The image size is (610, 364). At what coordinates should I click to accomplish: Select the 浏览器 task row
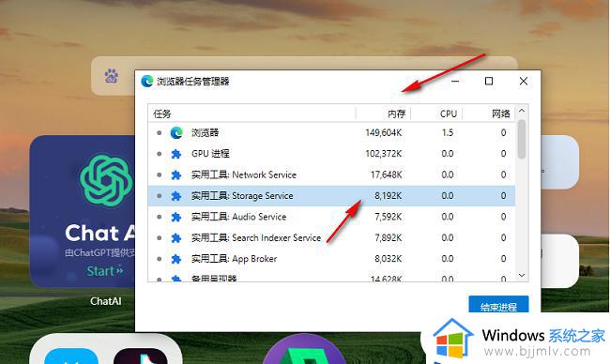tap(332, 133)
